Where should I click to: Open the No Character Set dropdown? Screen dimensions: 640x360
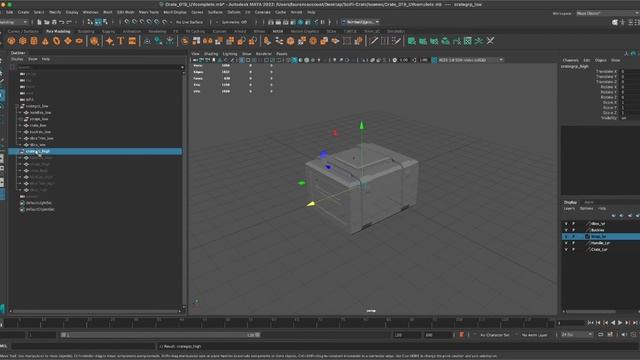pyautogui.click(x=495, y=335)
